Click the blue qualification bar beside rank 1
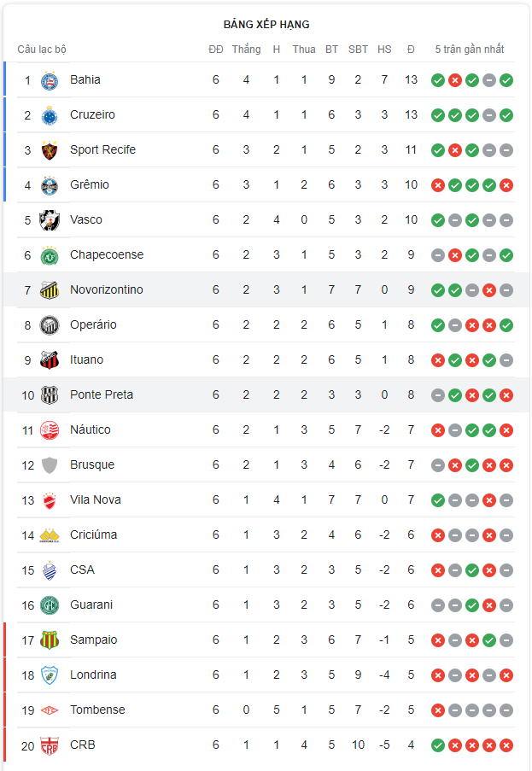Image resolution: width=532 pixels, height=771 pixels. pyautogui.click(x=3, y=79)
